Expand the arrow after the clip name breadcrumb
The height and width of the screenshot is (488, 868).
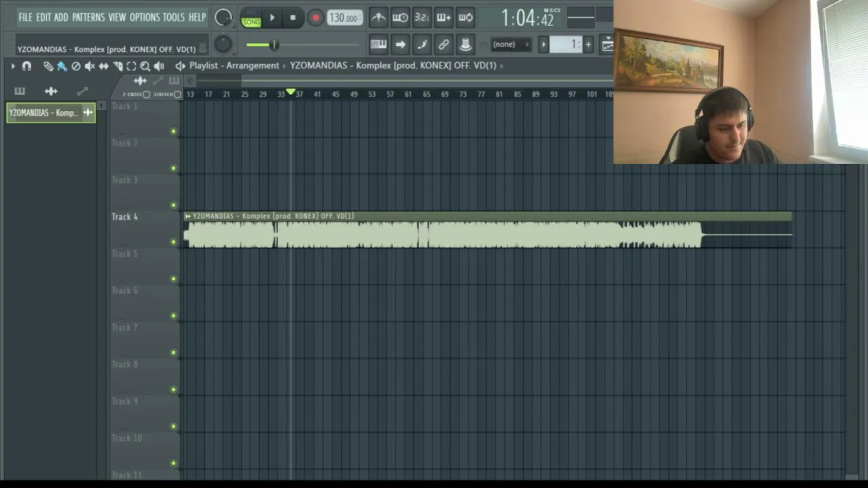tap(502, 66)
